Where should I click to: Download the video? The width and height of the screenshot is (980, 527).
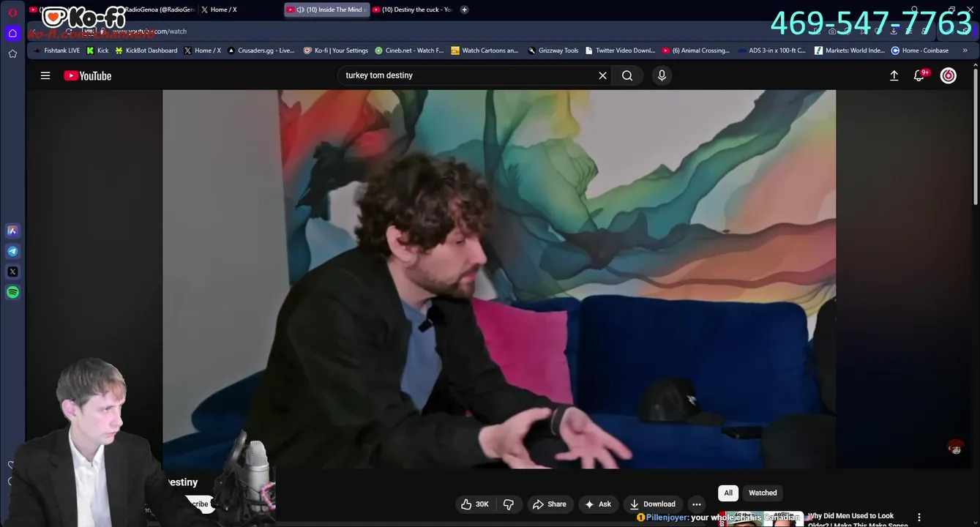(x=653, y=504)
